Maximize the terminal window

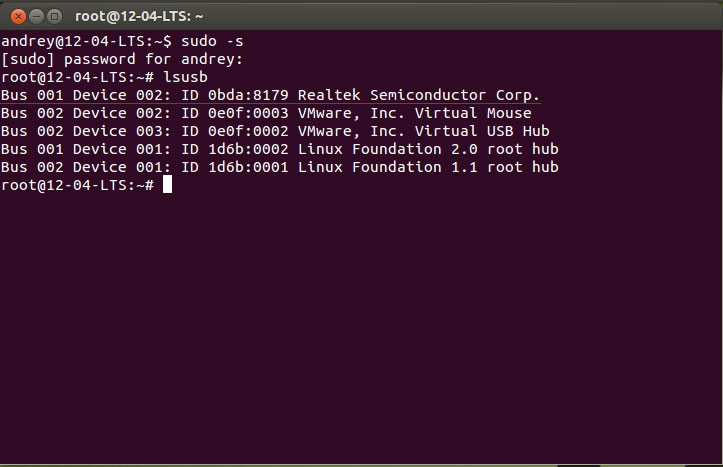54,16
